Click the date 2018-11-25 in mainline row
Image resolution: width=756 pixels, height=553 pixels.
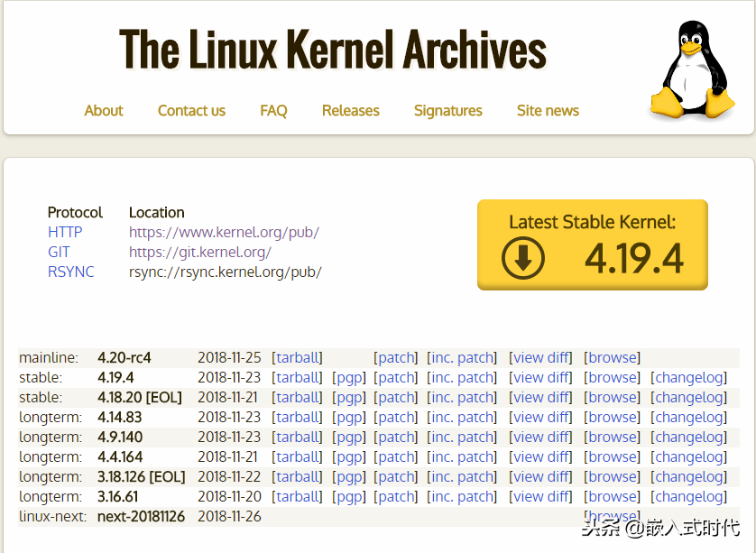pos(229,358)
